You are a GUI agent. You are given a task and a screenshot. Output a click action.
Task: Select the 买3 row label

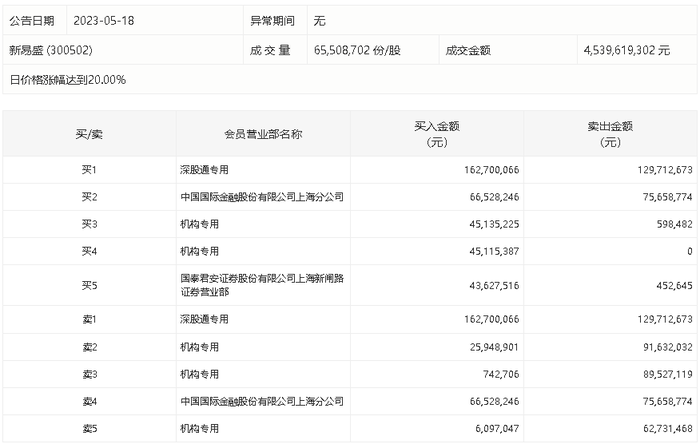click(x=89, y=224)
